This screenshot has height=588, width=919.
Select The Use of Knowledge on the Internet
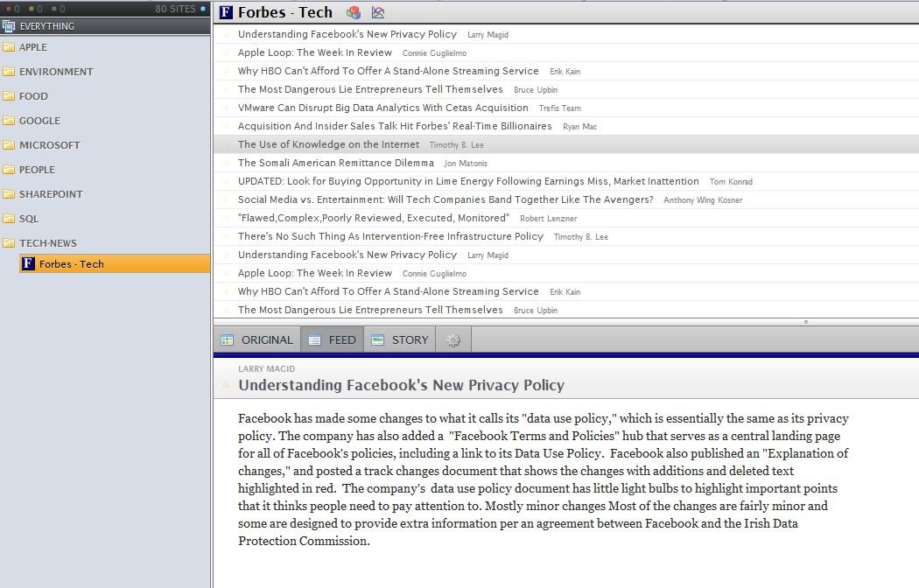tap(329, 144)
